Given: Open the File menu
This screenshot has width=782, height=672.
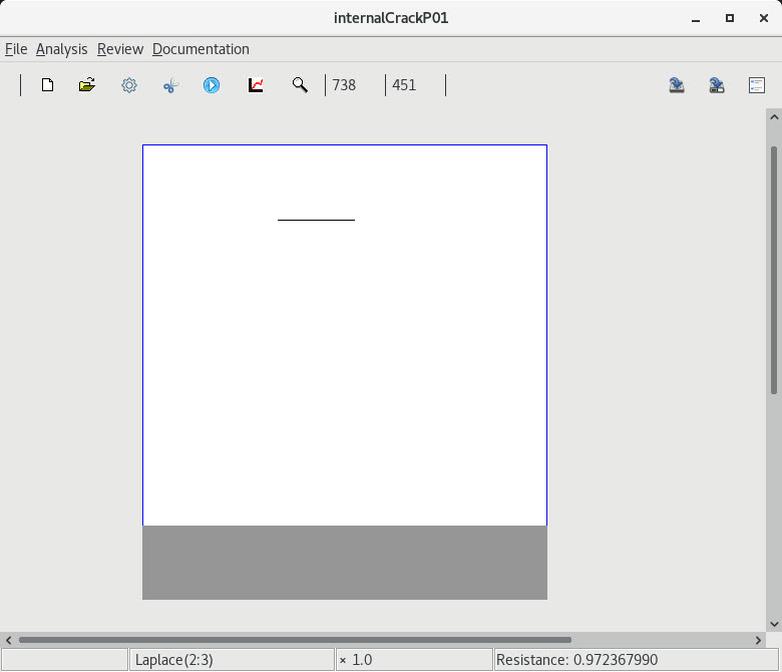Looking at the screenshot, I should pos(16,49).
